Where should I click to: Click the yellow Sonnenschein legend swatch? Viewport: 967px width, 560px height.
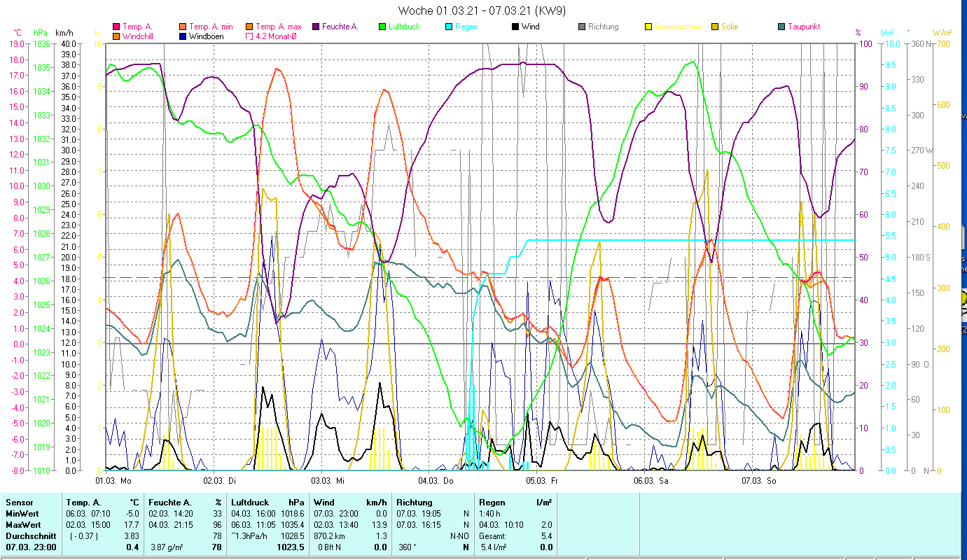pos(648,27)
